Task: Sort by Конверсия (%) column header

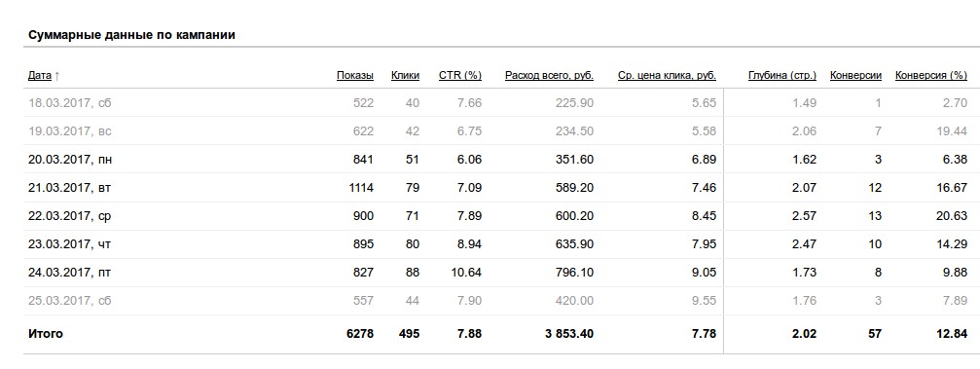Action: [931, 76]
